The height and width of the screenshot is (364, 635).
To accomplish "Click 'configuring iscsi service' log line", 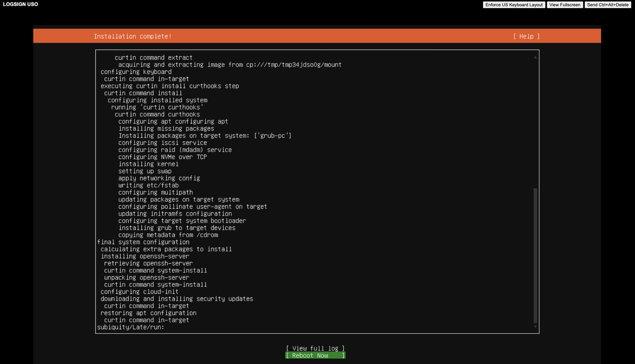I will [x=163, y=143].
